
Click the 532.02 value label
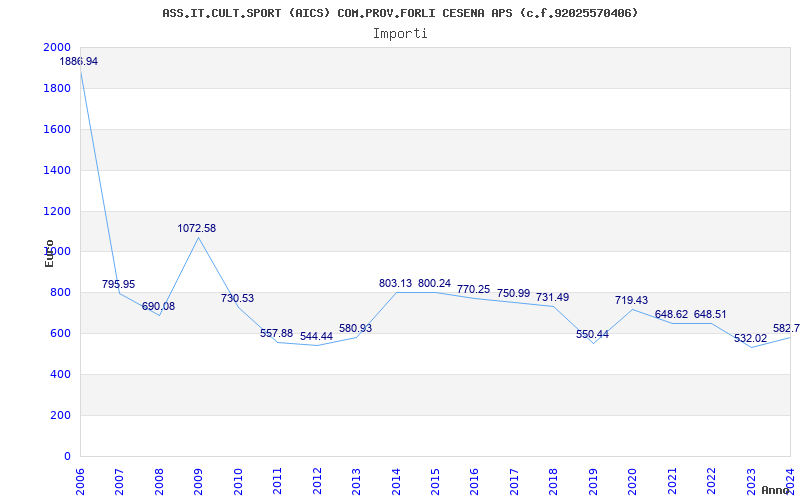[x=751, y=339]
